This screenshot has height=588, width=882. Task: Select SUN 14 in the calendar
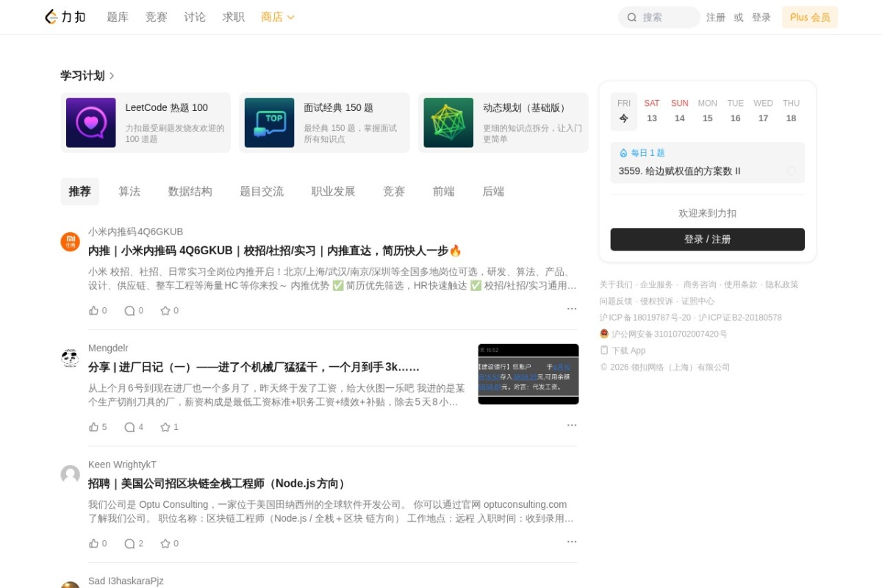click(x=680, y=111)
